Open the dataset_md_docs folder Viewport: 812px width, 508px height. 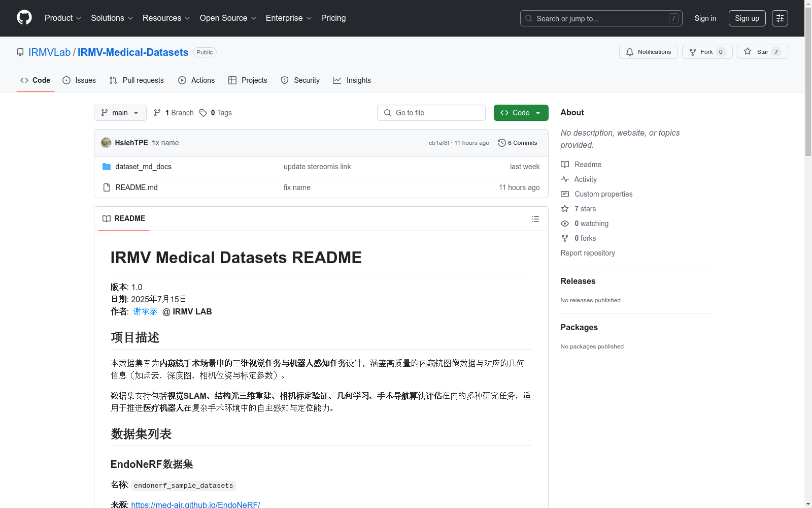point(143,167)
